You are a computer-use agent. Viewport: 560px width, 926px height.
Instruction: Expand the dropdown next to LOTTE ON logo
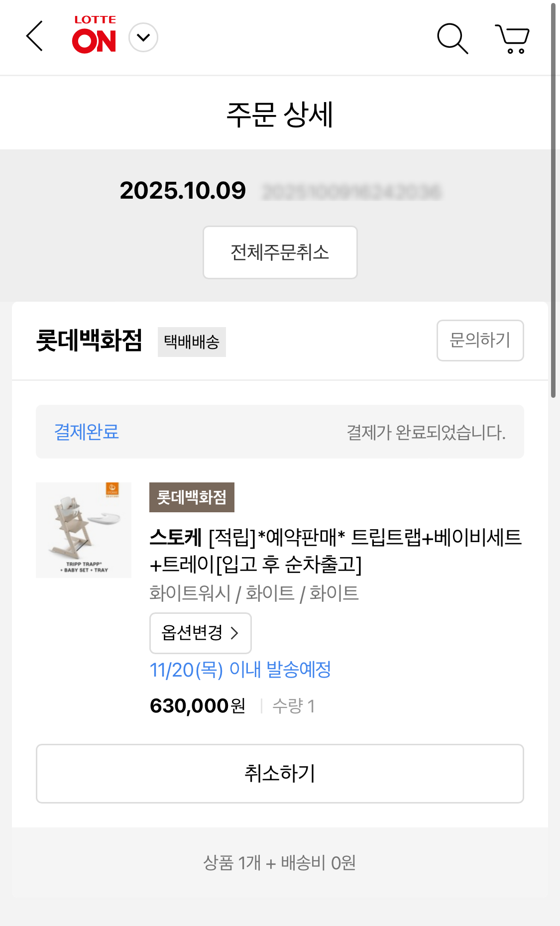(x=143, y=37)
